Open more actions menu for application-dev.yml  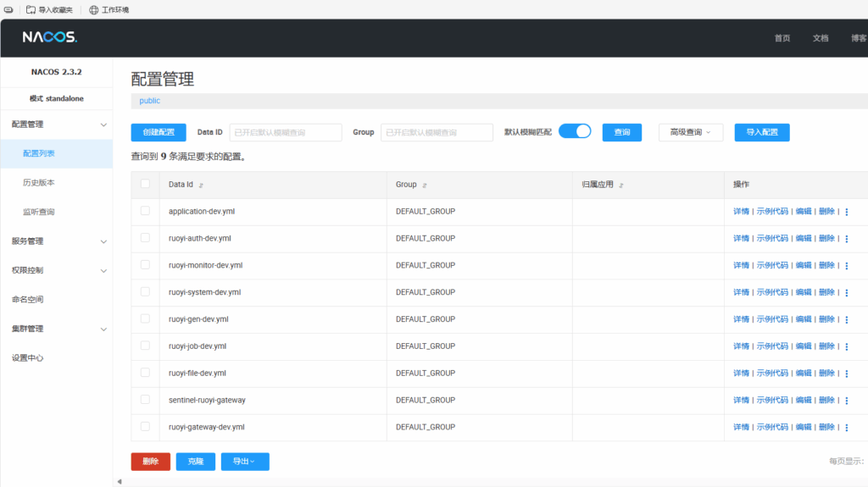click(846, 212)
